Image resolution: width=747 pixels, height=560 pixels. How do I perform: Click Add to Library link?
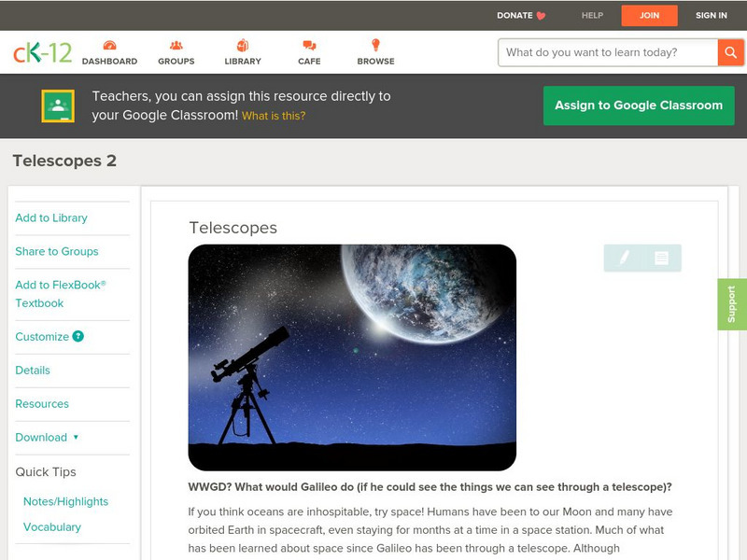pos(51,217)
